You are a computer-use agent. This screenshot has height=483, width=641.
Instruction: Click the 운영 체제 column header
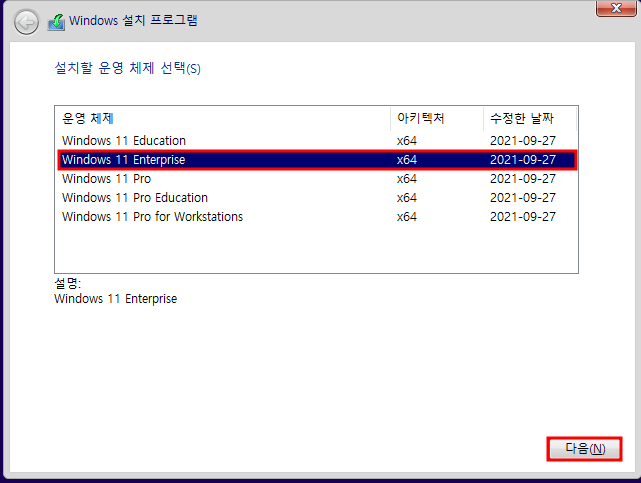[x=223, y=119]
